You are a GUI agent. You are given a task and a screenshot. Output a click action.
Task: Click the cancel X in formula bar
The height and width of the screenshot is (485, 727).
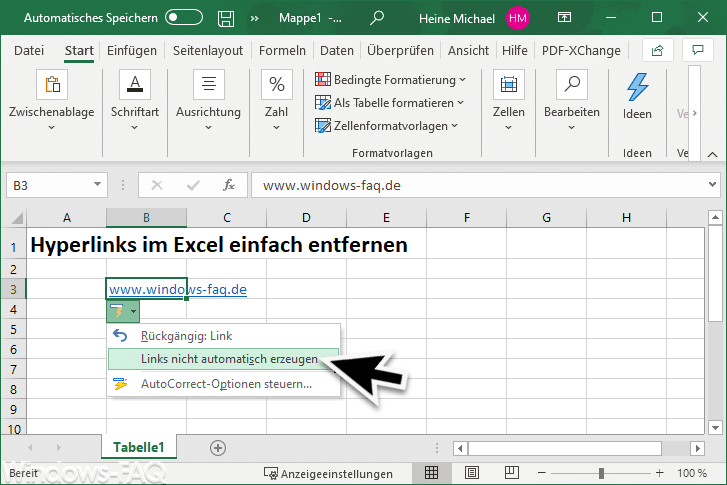tap(157, 185)
